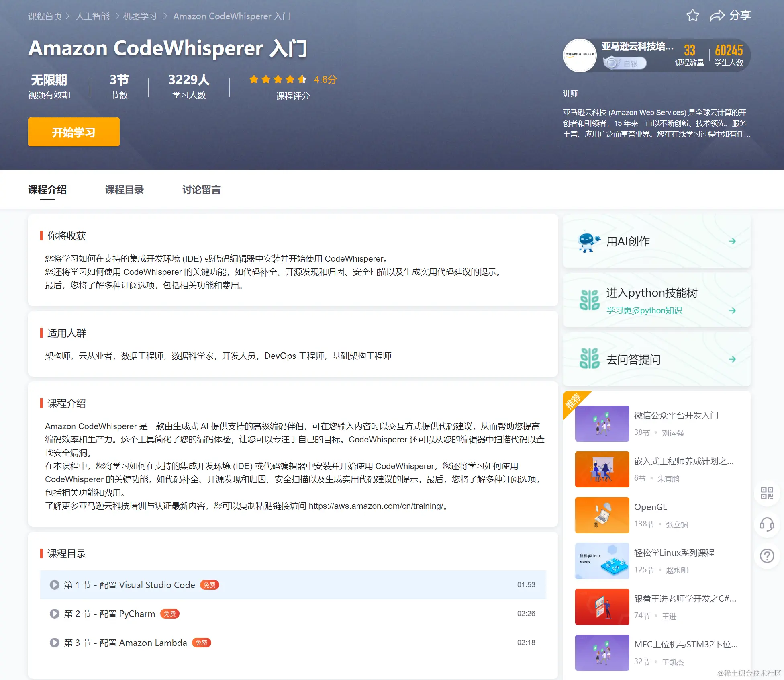Click play icon for lesson 3 Amazon Lambda
This screenshot has width=784, height=680.
(54, 643)
